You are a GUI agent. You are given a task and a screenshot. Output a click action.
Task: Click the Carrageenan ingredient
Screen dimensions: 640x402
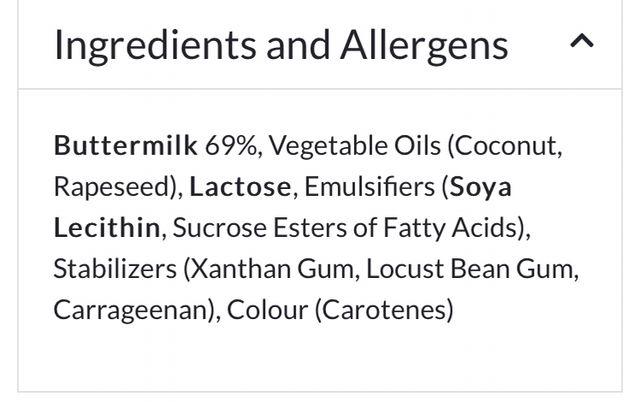131,310
